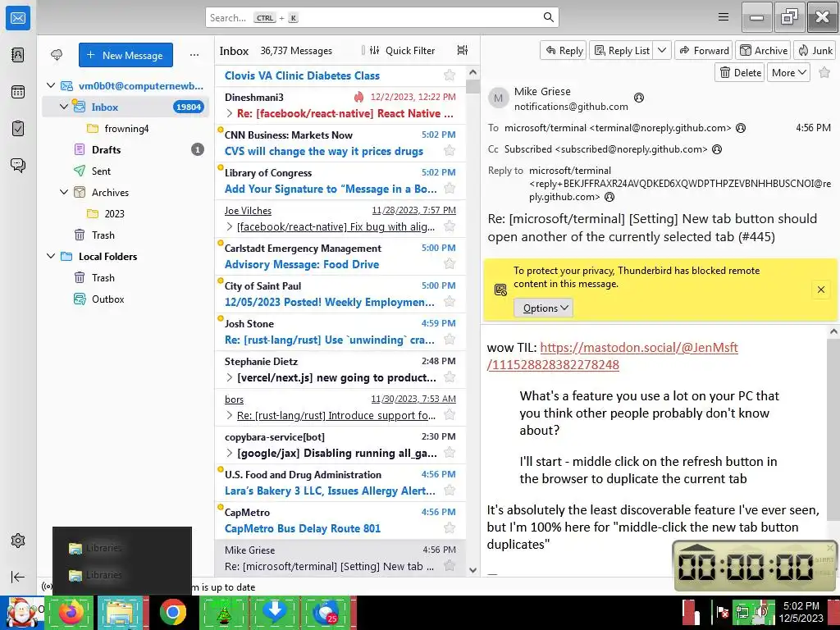The height and width of the screenshot is (630, 840).
Task: Click the Thunderbird taskbar icon
Action: pos(326,612)
